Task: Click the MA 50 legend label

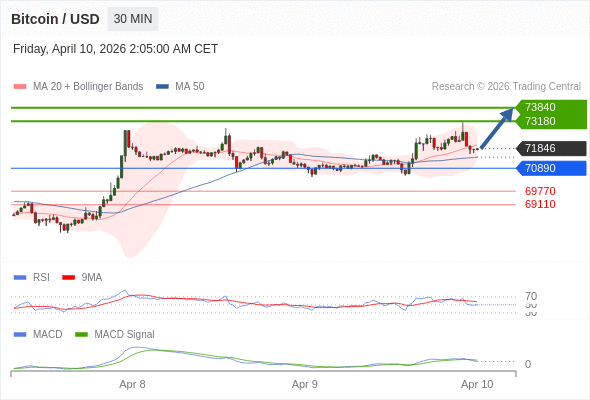Action: point(190,87)
